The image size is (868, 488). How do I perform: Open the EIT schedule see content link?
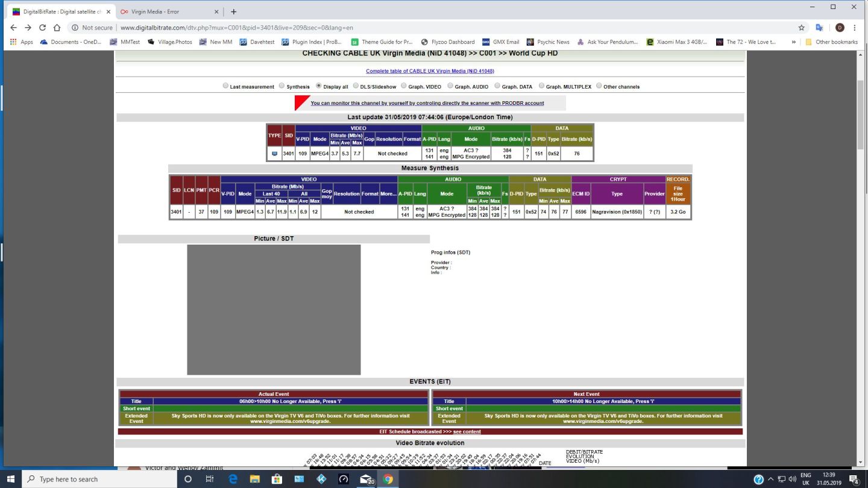(467, 431)
